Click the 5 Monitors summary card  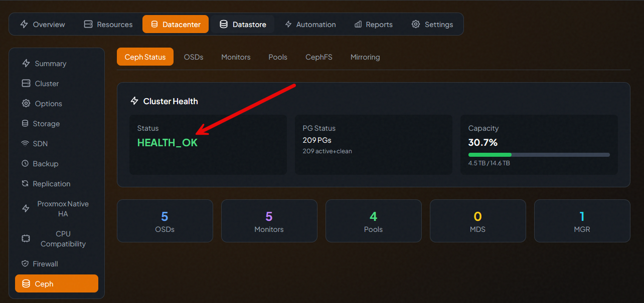click(269, 221)
